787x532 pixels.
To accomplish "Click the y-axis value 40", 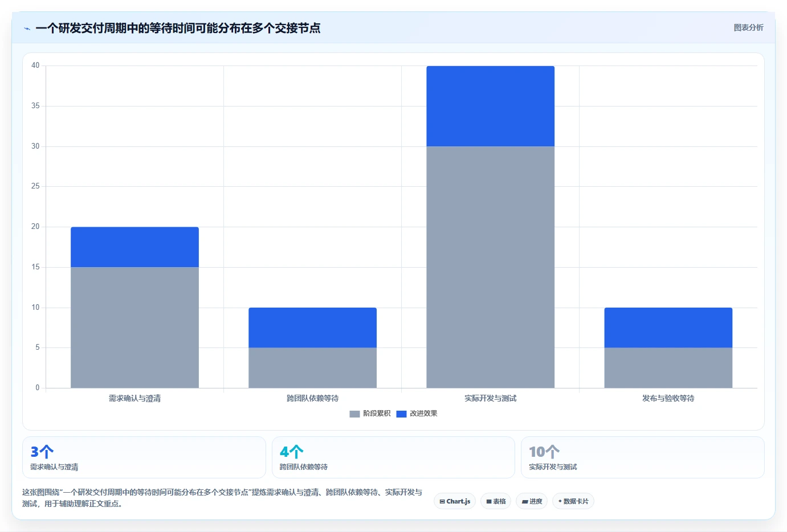I will pyautogui.click(x=35, y=66).
